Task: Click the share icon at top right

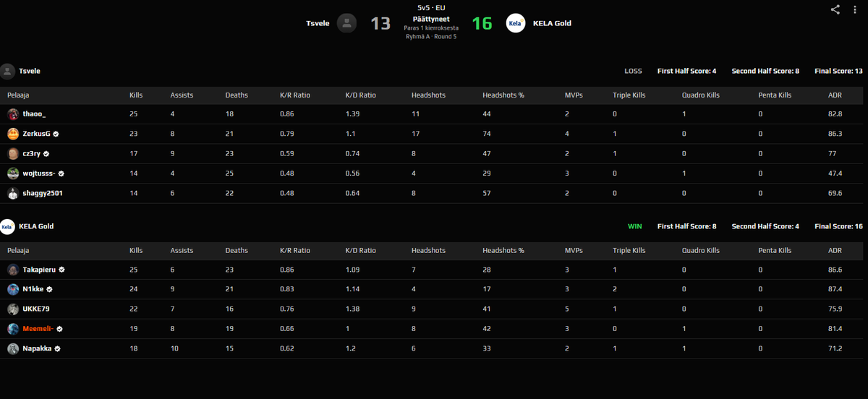Action: pyautogui.click(x=835, y=9)
